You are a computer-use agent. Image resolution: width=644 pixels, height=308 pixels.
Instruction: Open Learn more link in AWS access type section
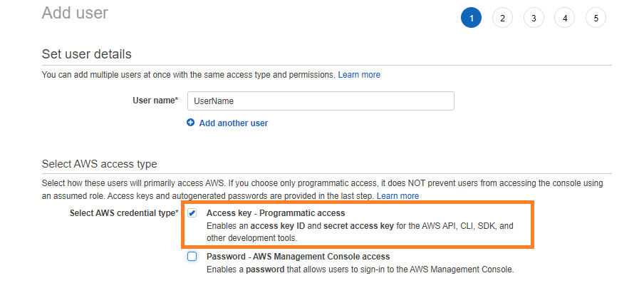(398, 196)
